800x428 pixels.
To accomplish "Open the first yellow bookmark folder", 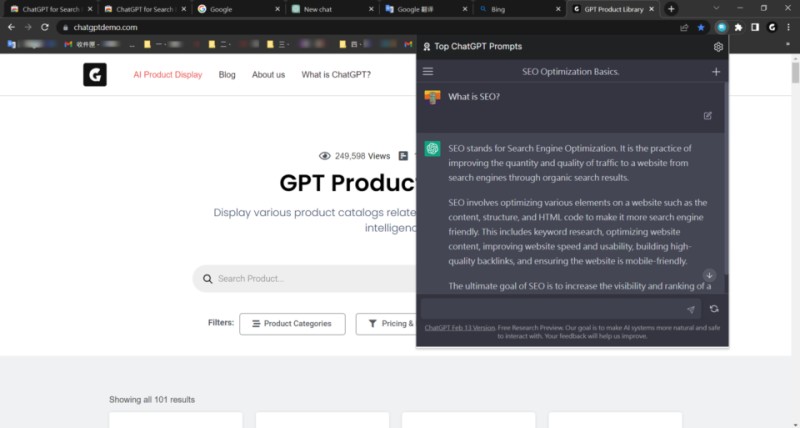I will click(x=147, y=44).
